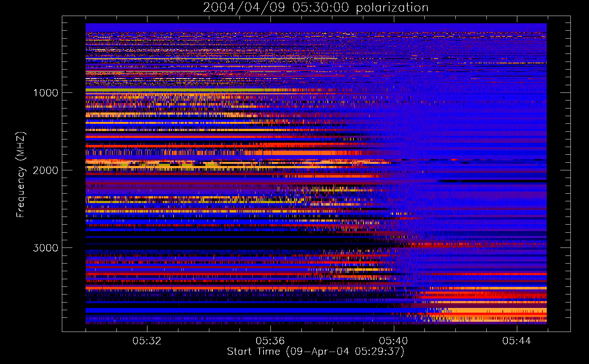Image resolution: width=589 pixels, height=364 pixels.
Task: Select the 05:36 time tick label
Action: pos(270,341)
